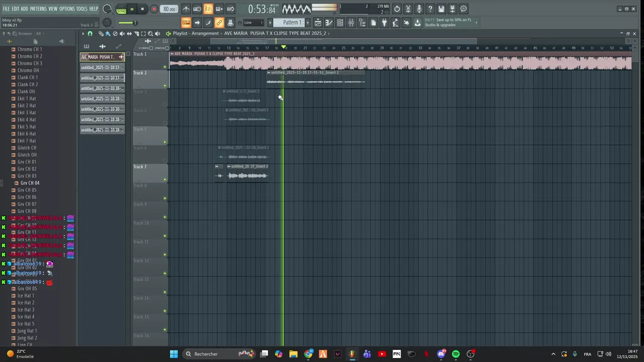
Task: Stop playback with the stop button
Action: pos(142,9)
